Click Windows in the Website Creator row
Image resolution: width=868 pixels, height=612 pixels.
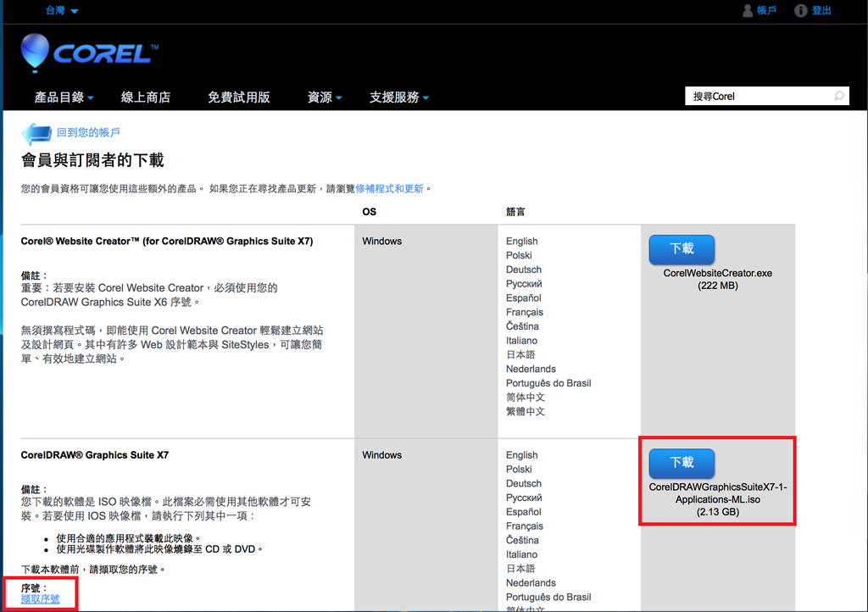382,242
